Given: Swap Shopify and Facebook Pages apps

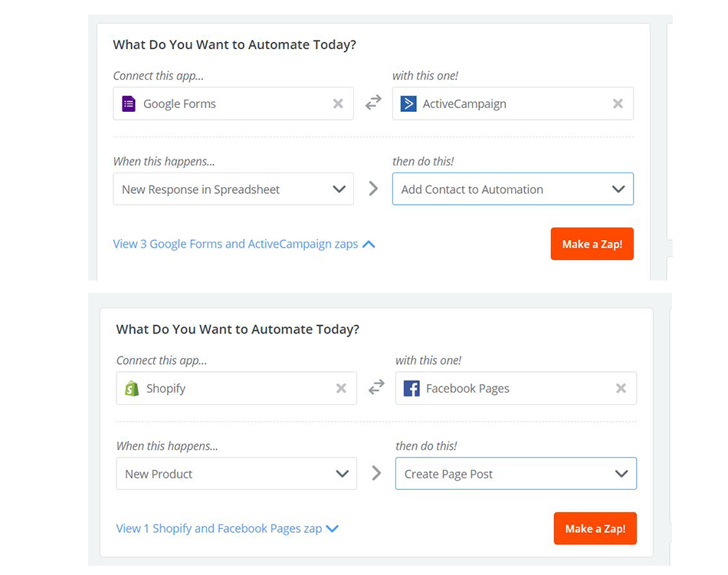Looking at the screenshot, I should click(x=376, y=388).
